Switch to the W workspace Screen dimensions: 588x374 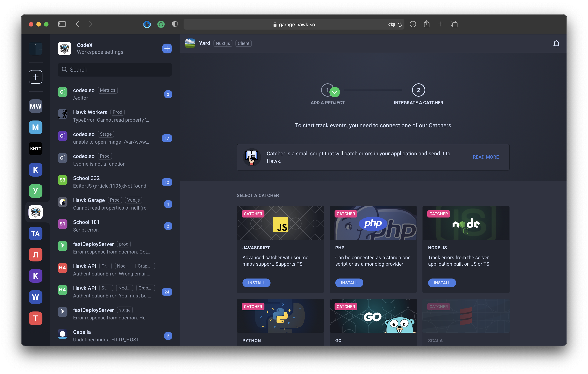pos(36,297)
